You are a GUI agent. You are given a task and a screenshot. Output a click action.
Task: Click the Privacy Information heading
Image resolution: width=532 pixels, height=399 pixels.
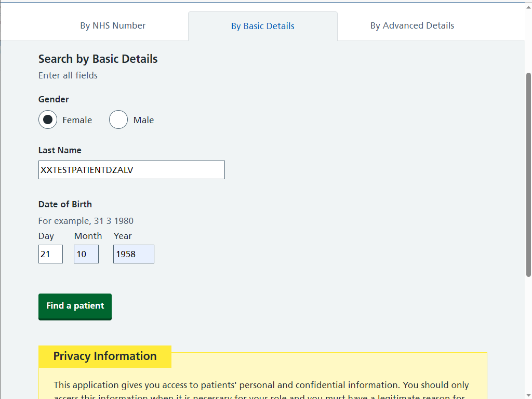[x=105, y=356]
